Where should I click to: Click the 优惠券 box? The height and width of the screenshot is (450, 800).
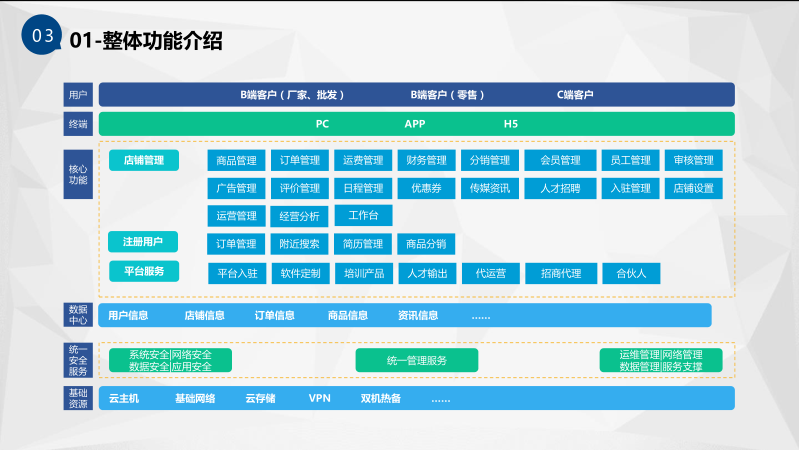427,188
